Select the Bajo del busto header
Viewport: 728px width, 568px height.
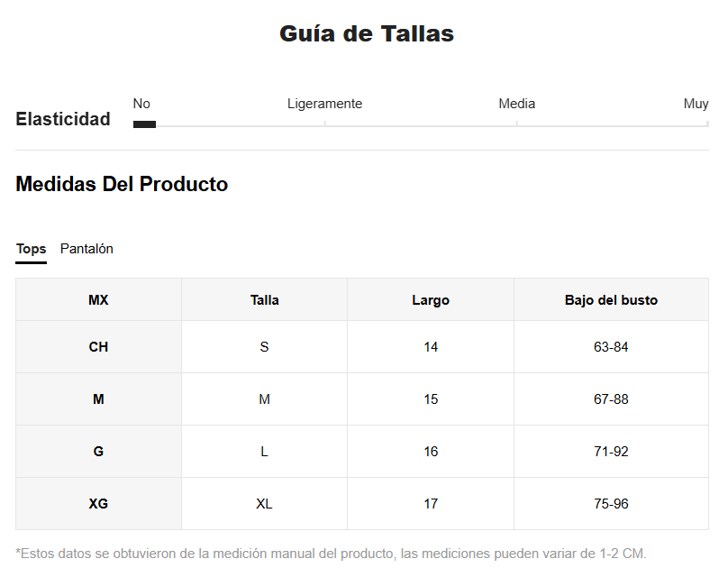(611, 300)
